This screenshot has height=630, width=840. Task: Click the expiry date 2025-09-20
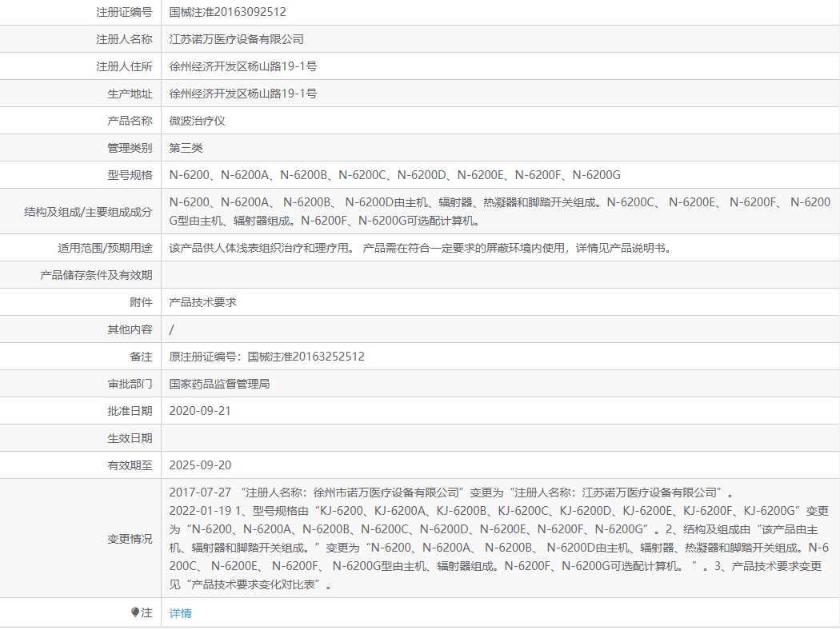coord(200,465)
